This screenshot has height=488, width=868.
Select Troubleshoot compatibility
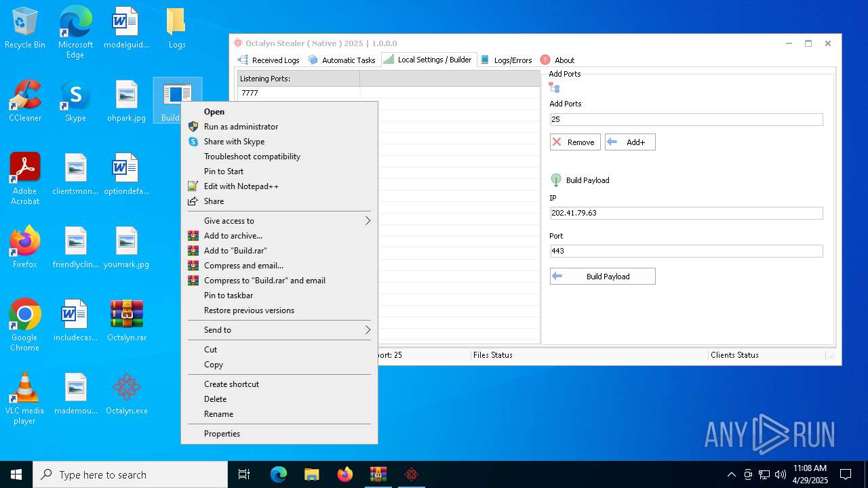click(x=279, y=157)
